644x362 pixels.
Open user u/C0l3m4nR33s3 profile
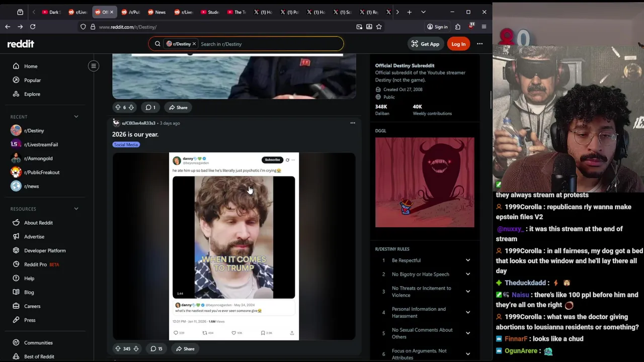pos(138,123)
